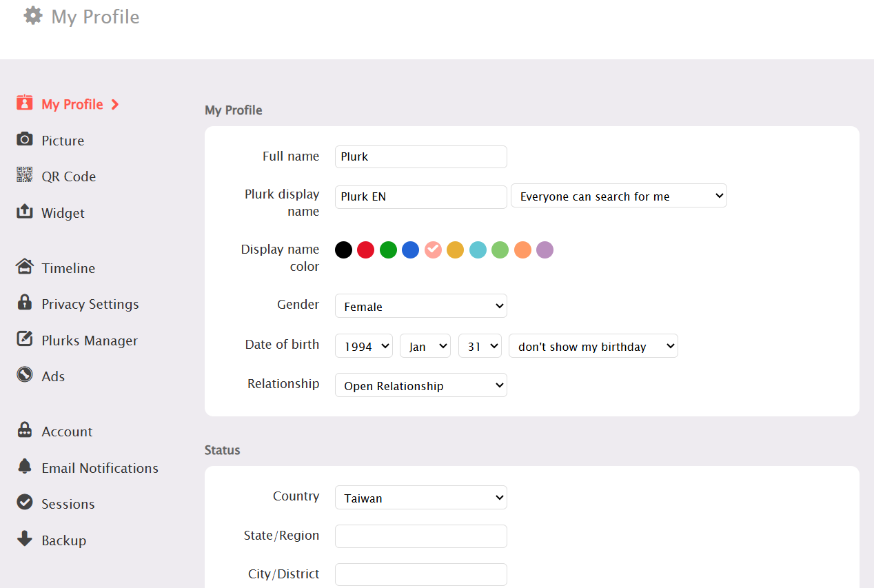Pick the light green display name color
This screenshot has width=874, height=588.
coord(500,250)
